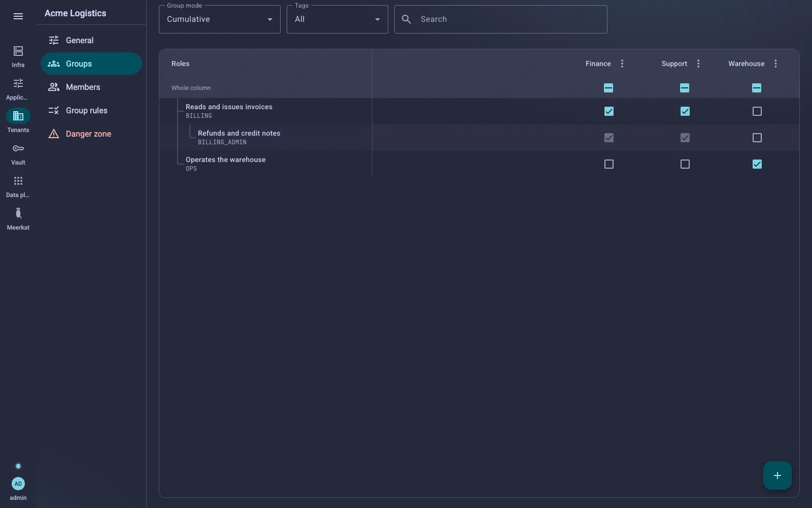The width and height of the screenshot is (812, 508).
Task: Open the Tags filter dropdown
Action: (x=337, y=19)
